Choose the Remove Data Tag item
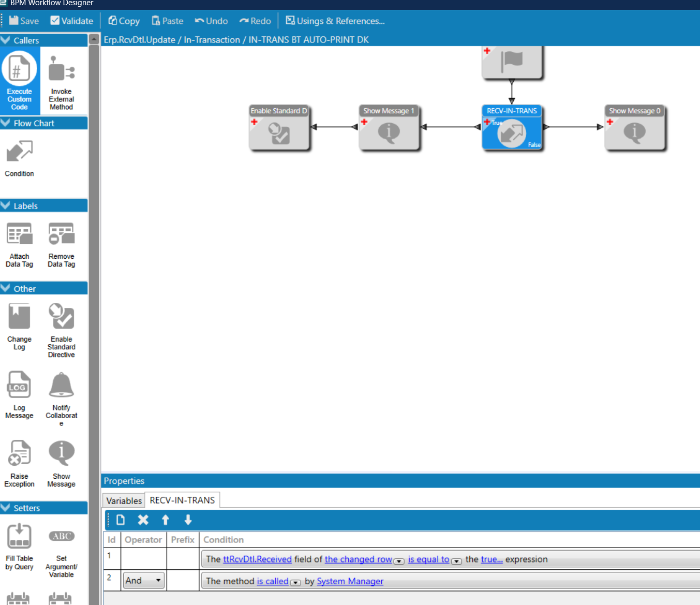Image resolution: width=700 pixels, height=605 pixels. tap(62, 245)
